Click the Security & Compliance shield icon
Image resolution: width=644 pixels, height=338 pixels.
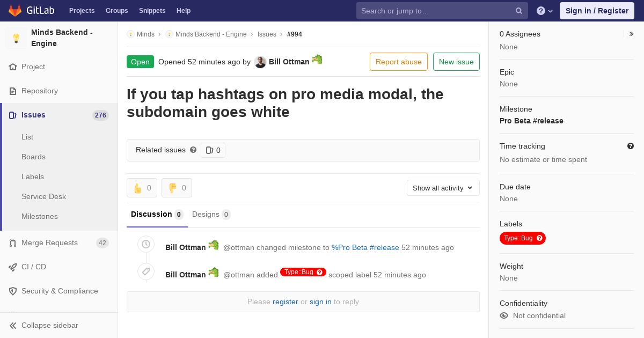pyautogui.click(x=13, y=291)
